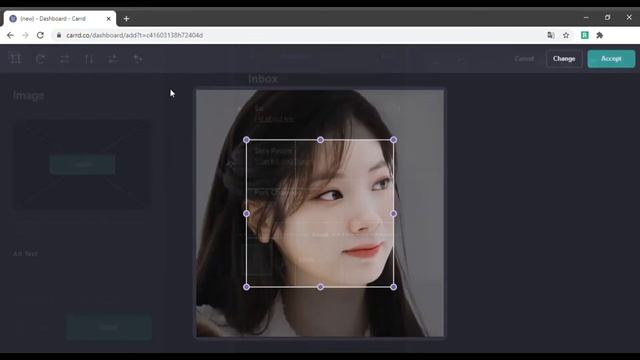Select the Dashboard - Carrd tab
640x360 pixels.
coord(60,19)
